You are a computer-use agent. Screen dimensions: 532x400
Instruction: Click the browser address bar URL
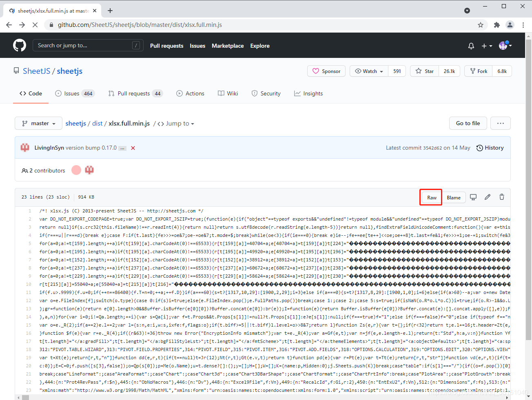tap(140, 25)
